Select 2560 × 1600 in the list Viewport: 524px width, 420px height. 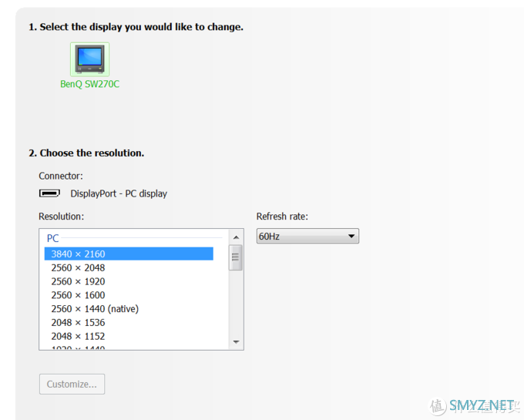click(x=129, y=295)
